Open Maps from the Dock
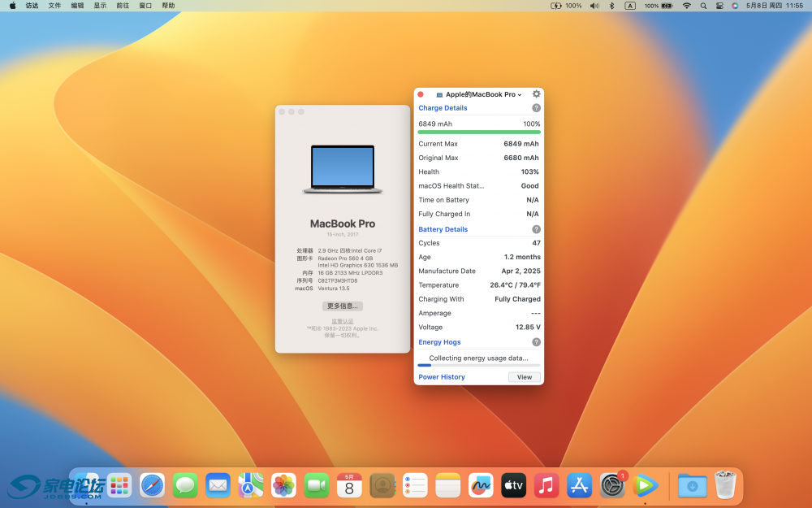The image size is (812, 508). tap(251, 486)
